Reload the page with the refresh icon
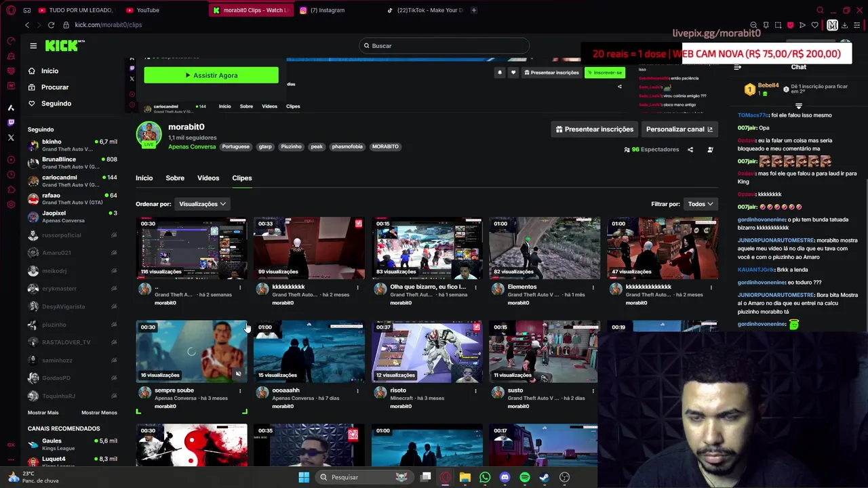Viewport: 868px width, 488px height. click(51, 25)
